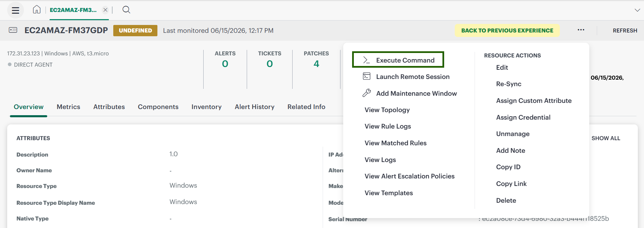Screen dimensions: 644x228
Task: Select Assign Credential action
Action: (523, 117)
